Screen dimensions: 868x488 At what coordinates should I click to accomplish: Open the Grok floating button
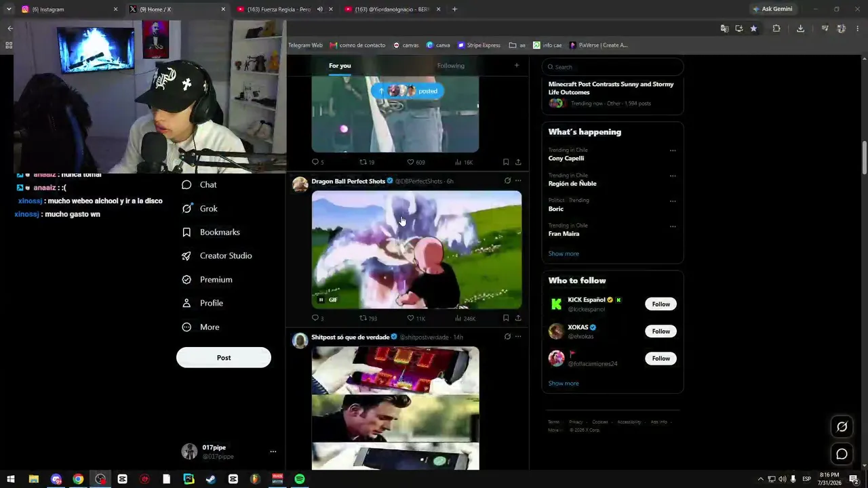[842, 426]
